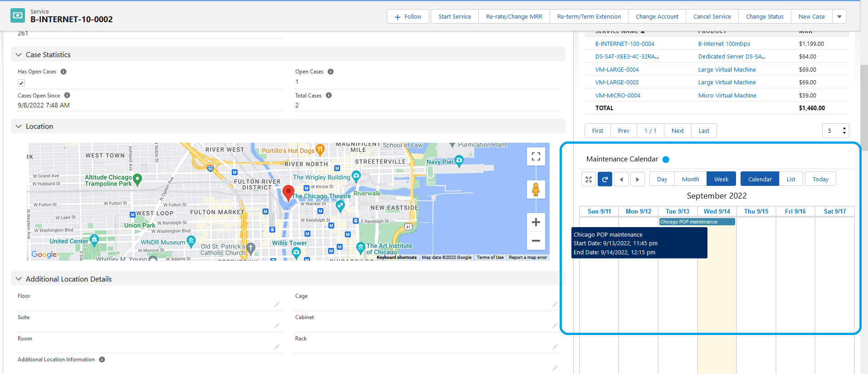Click Report a map error link

pos(528,257)
